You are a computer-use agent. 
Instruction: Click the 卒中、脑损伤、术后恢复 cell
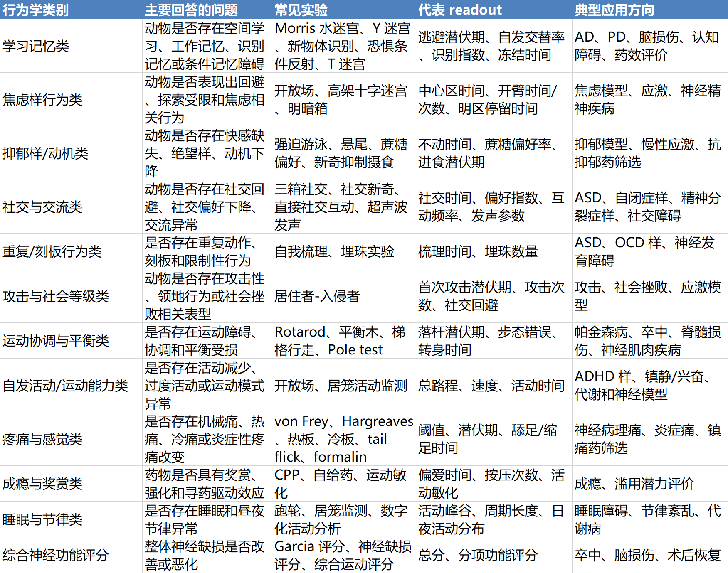click(647, 555)
